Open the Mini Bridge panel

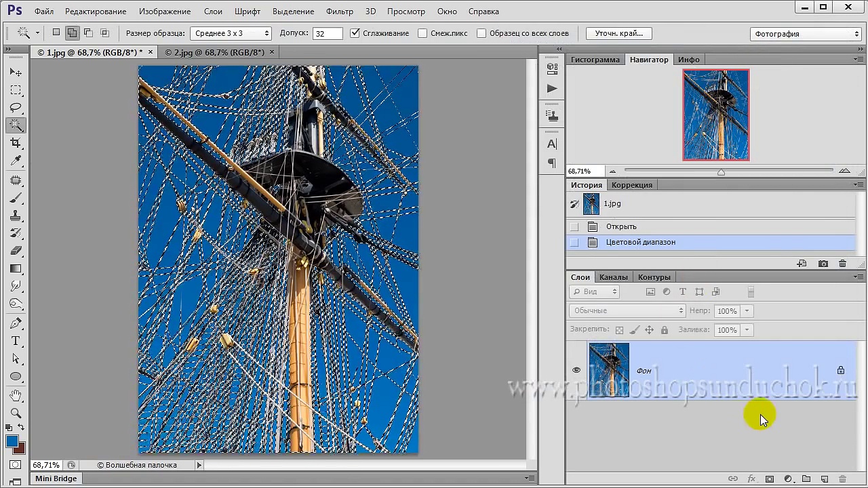(x=56, y=479)
